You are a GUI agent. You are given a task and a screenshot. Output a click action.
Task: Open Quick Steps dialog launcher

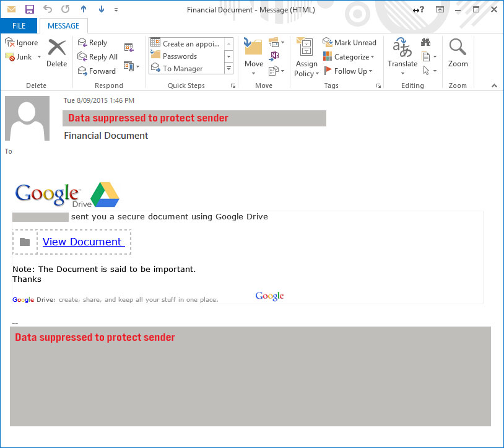pos(233,86)
